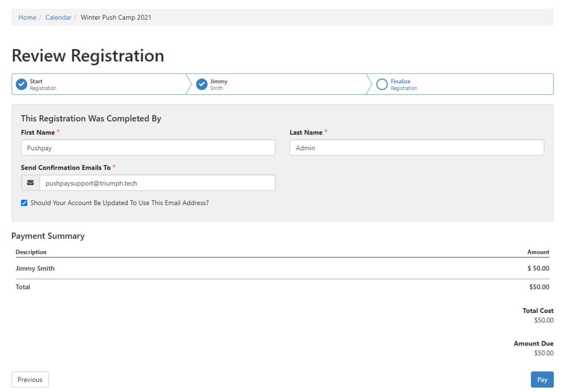This screenshot has width=573, height=392.
Task: Click the confirmation email address field
Action: [157, 183]
